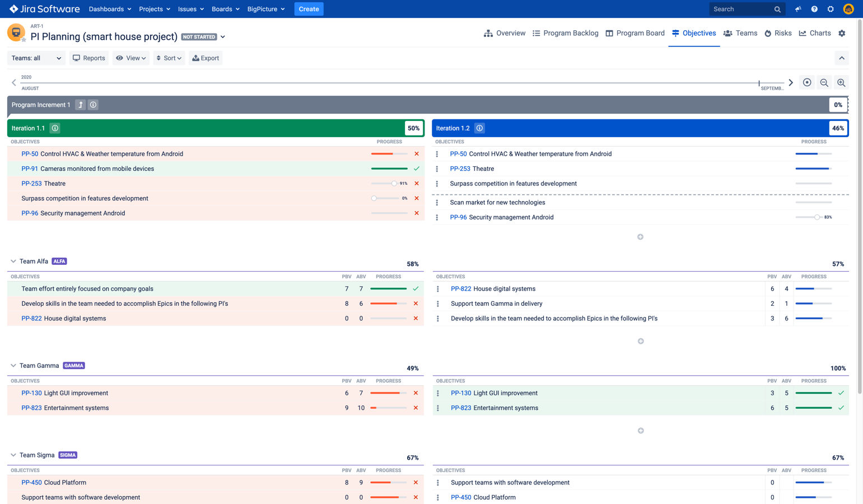Viewport: 863px width, 504px height.
Task: Click the info icon on Iteration 1.1
Action: pos(54,128)
